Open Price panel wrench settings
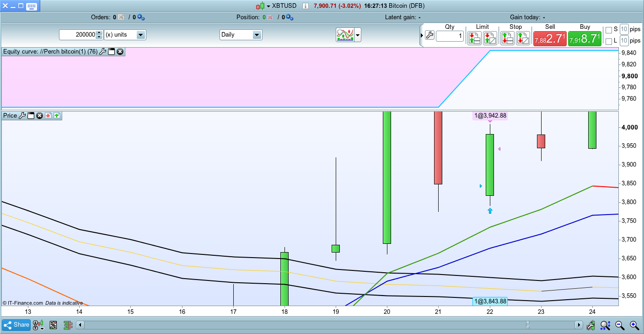Viewport: 644px width, 334px height. [x=22, y=116]
